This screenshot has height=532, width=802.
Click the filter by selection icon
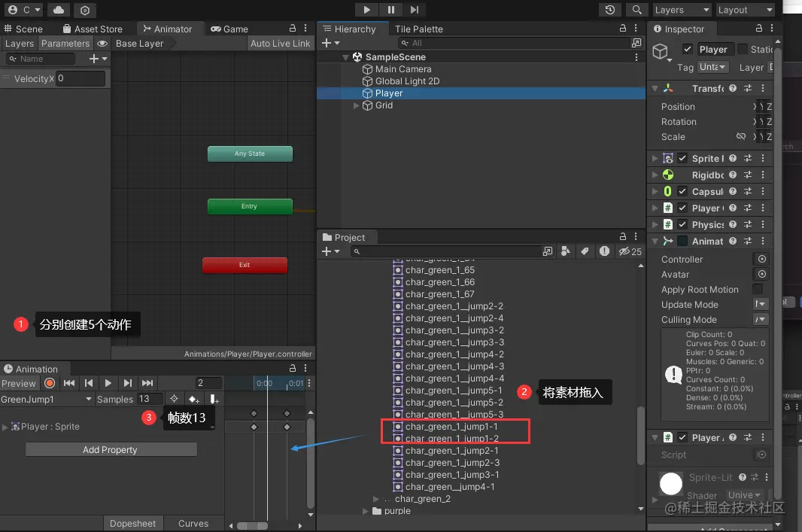[174, 399]
